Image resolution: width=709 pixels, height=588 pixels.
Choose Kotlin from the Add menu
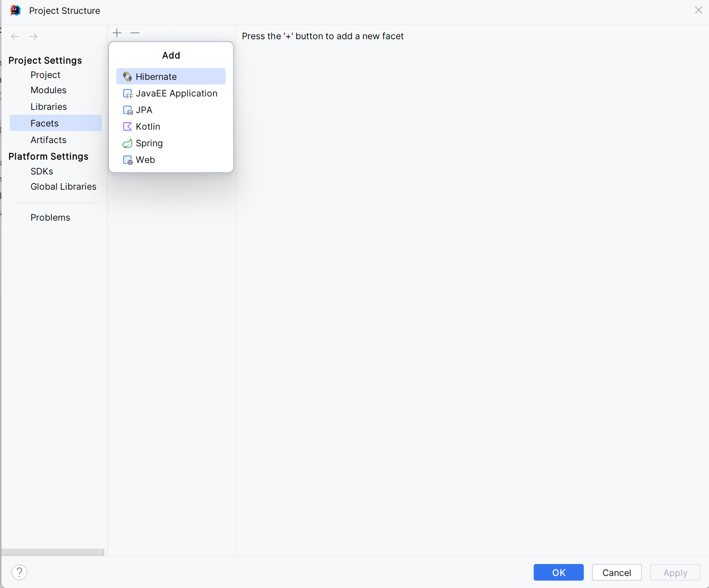[171, 126]
